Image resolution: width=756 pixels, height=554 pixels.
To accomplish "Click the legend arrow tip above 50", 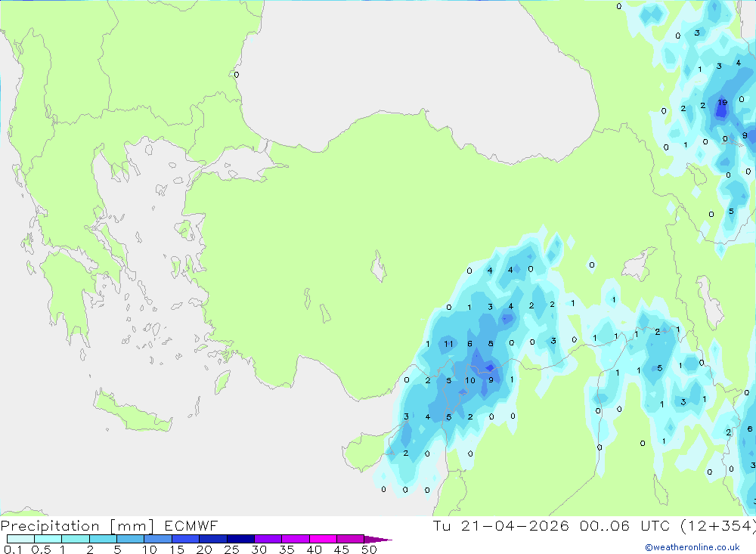I will pos(378,540).
